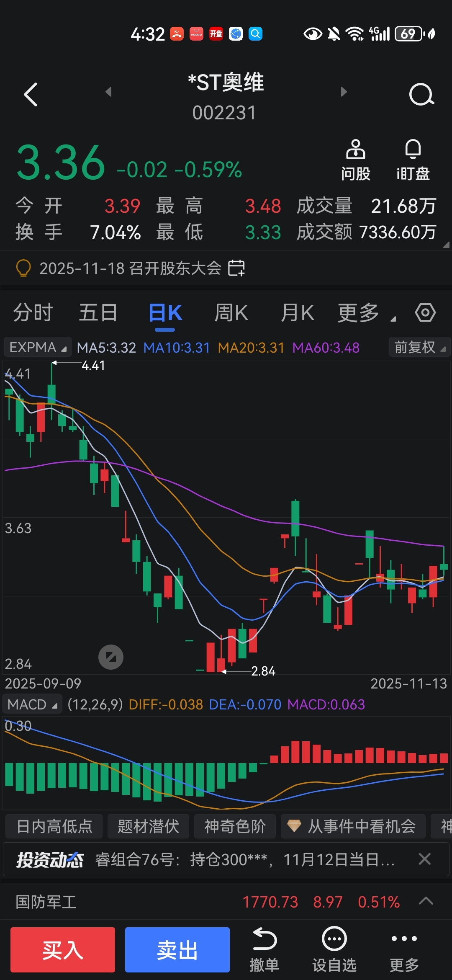This screenshot has width=452, height=980.
Task: Switch to 五日 five-day tab
Action: [98, 313]
